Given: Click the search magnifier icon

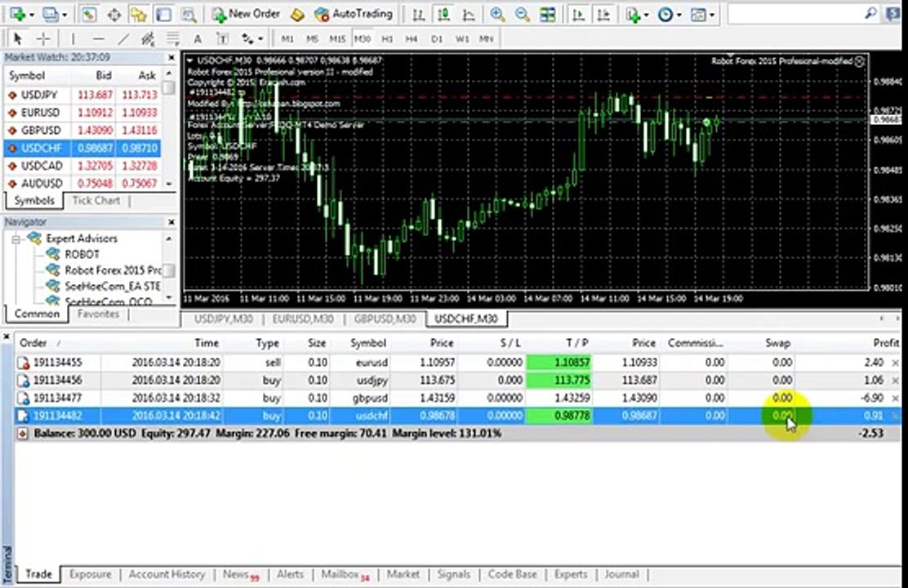Looking at the screenshot, I should [870, 13].
